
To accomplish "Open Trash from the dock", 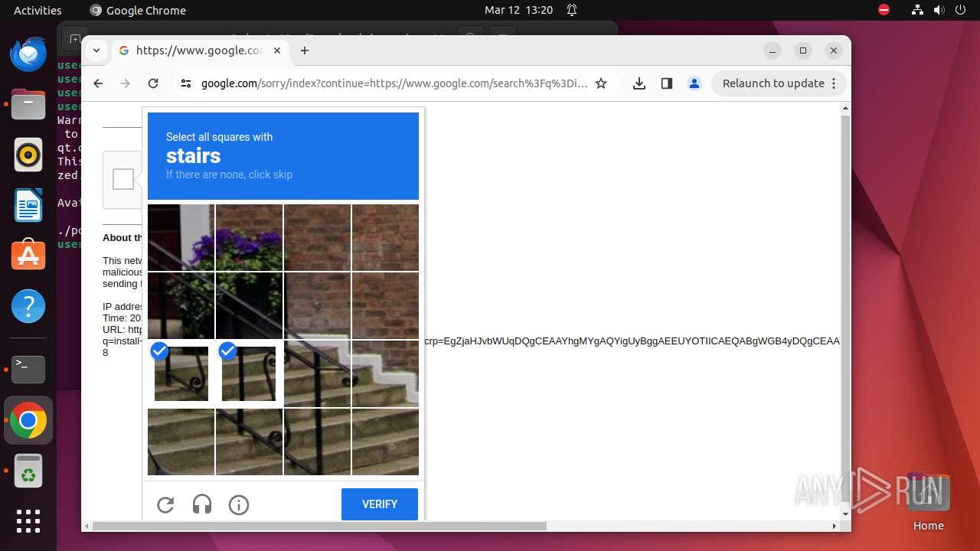I will point(28,471).
